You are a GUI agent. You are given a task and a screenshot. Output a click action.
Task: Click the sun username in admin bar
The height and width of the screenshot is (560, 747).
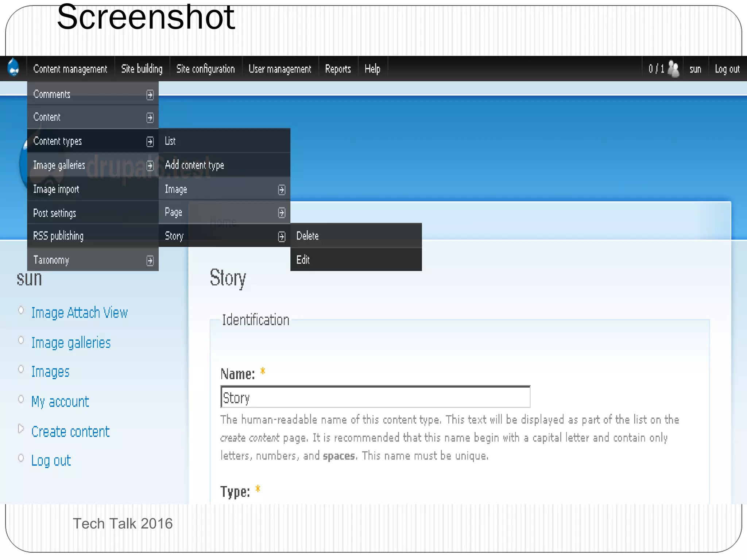pos(695,69)
